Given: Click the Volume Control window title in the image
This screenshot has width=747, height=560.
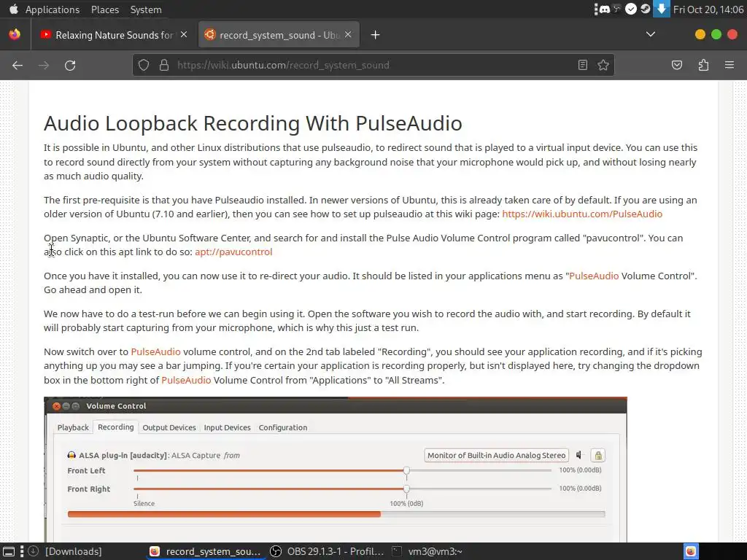Looking at the screenshot, I should pos(116,406).
